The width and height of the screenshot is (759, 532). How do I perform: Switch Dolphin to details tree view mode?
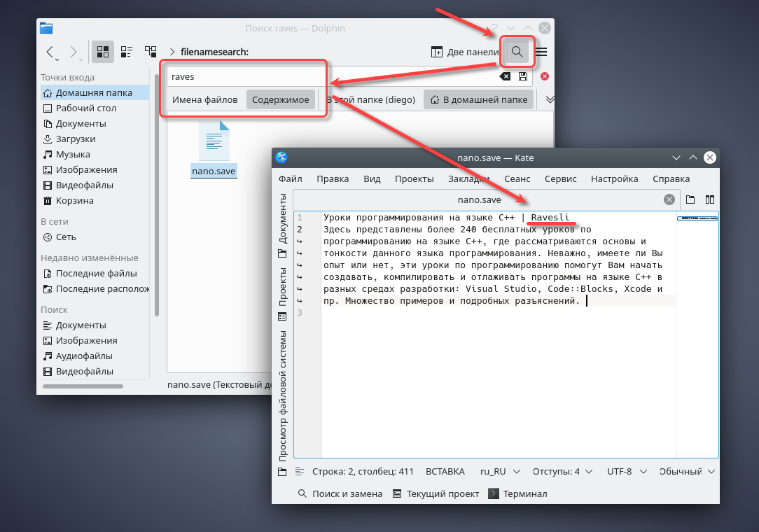(151, 51)
